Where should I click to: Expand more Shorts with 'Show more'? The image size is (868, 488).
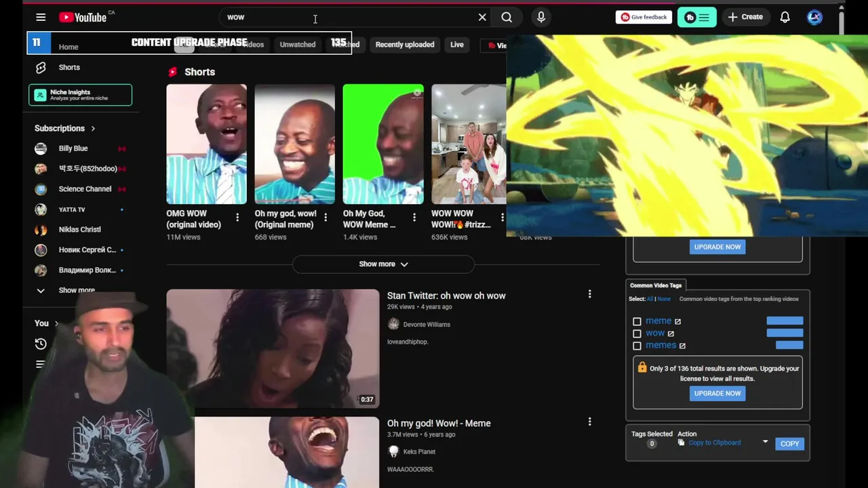pyautogui.click(x=383, y=264)
